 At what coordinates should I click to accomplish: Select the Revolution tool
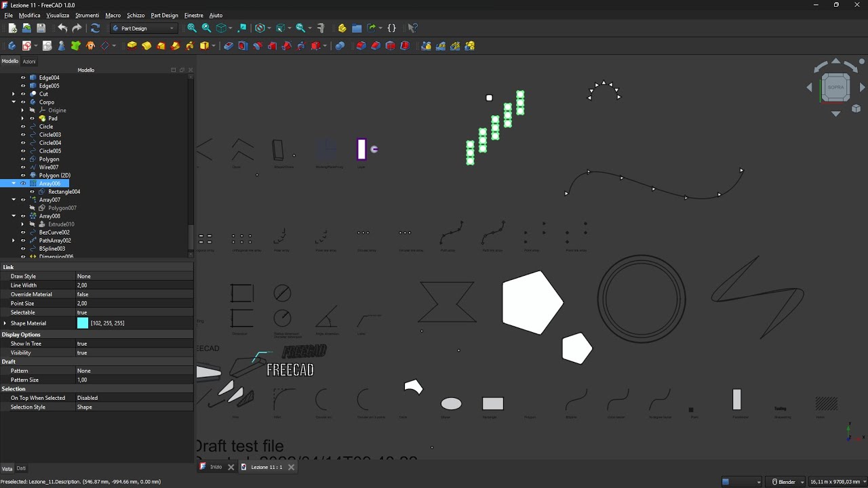point(146,45)
